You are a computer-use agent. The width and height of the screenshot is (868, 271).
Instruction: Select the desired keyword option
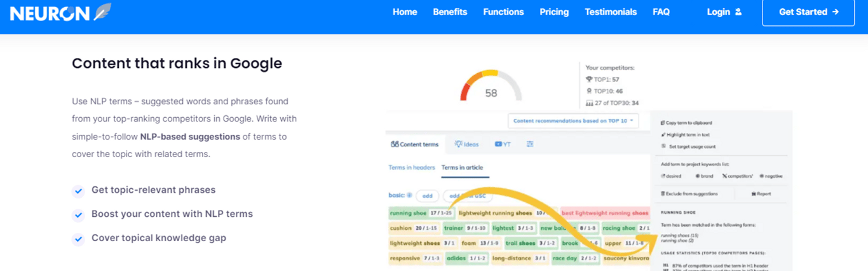point(671,176)
